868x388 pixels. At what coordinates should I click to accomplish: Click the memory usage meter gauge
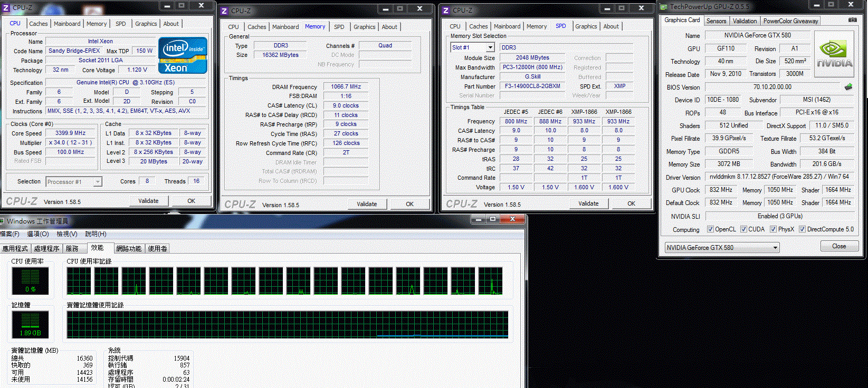31,324
